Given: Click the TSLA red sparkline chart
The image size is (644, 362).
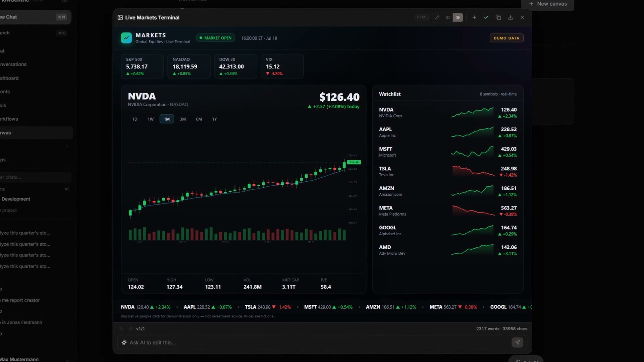Looking at the screenshot, I should tap(473, 171).
